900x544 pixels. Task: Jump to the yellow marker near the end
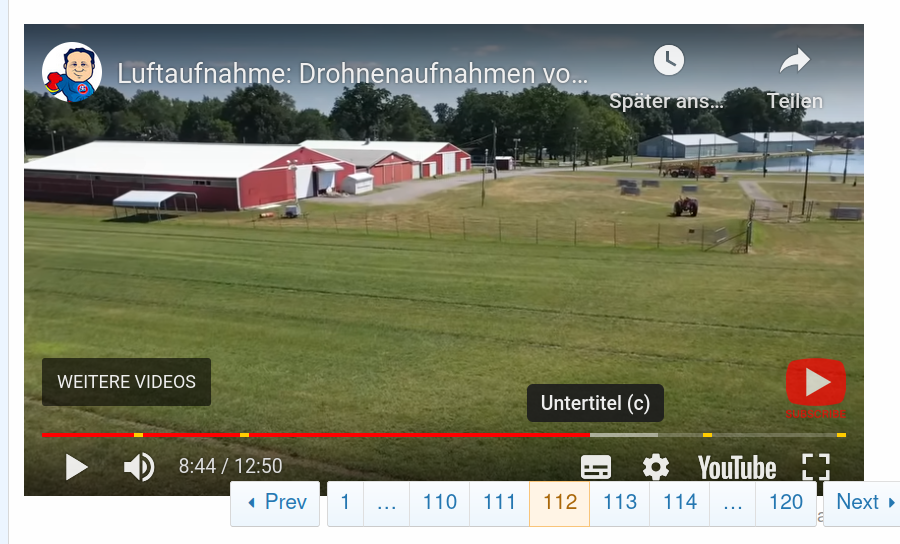pyautogui.click(x=841, y=435)
